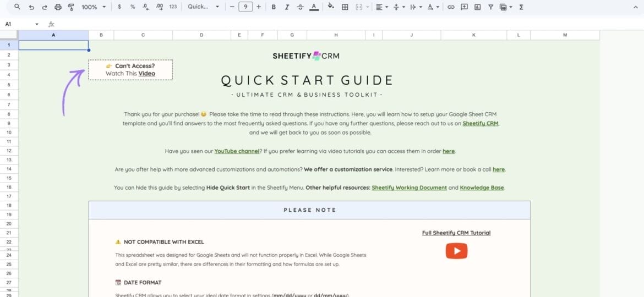Open the customization call 'here' link
Viewport: 644px width, 297px height.
pyautogui.click(x=499, y=169)
